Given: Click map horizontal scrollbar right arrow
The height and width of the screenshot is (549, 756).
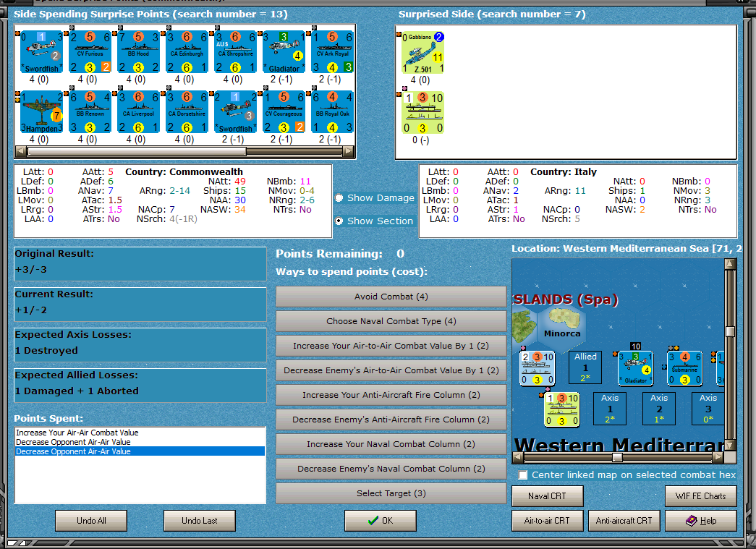Looking at the screenshot, I should 718,457.
